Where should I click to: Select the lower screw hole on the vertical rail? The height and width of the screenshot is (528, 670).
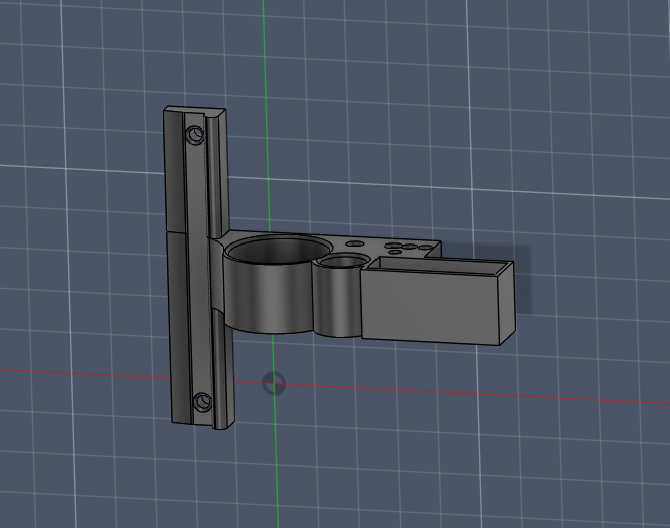(203, 402)
